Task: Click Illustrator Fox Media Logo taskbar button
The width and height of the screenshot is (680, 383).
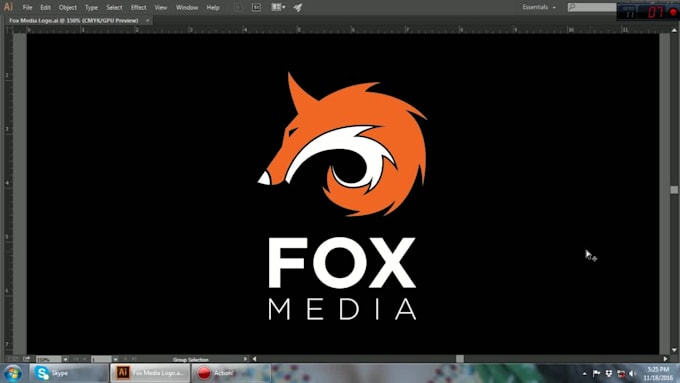Action: (150, 373)
